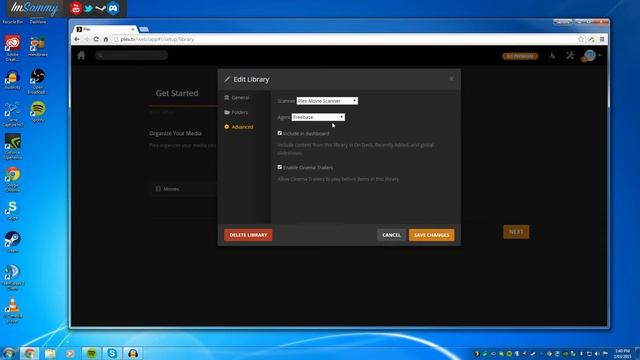Click the browser back arrow
The width and height of the screenshot is (640, 360).
coord(77,39)
